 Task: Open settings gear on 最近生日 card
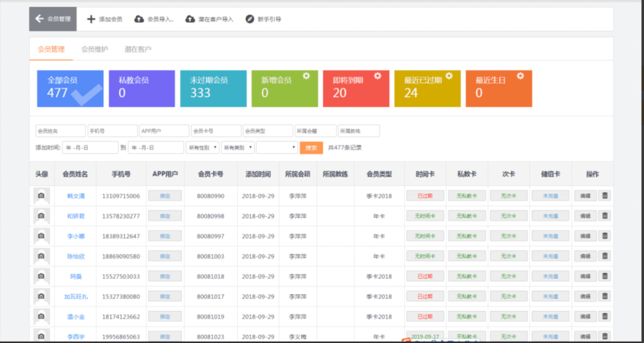click(x=520, y=76)
